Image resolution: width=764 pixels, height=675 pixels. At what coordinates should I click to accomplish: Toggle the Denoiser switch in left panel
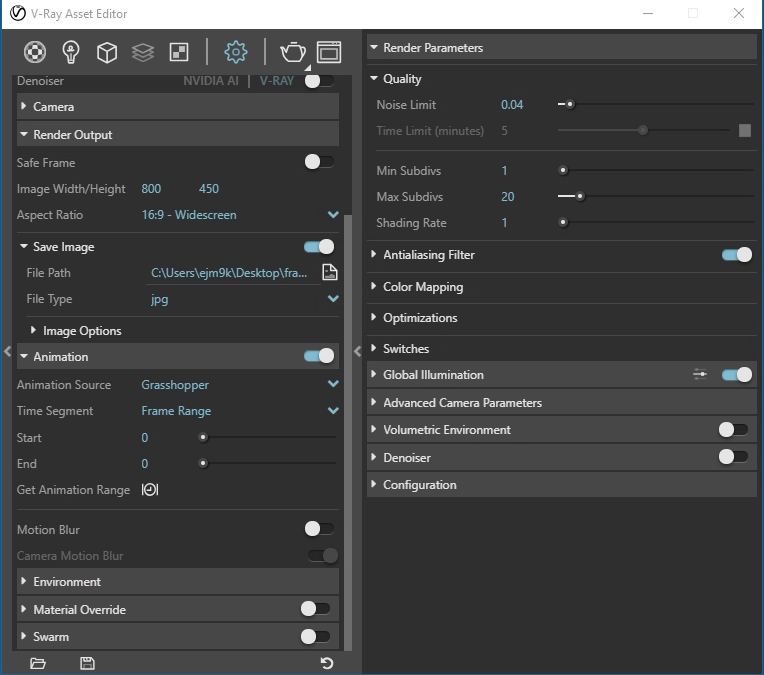[319, 81]
